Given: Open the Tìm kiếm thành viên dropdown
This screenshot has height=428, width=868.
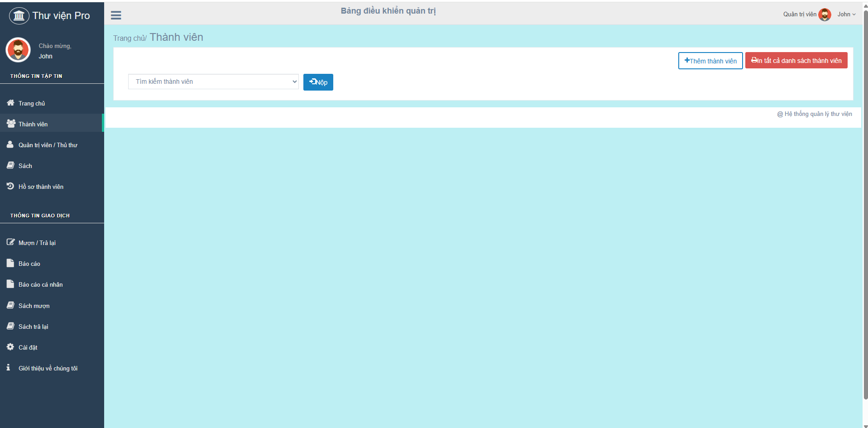Looking at the screenshot, I should 213,82.
